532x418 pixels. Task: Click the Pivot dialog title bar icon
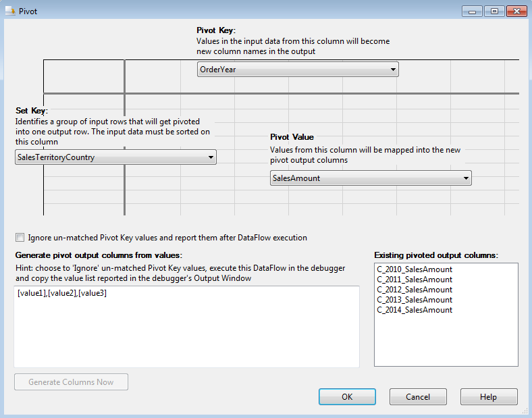(9, 11)
